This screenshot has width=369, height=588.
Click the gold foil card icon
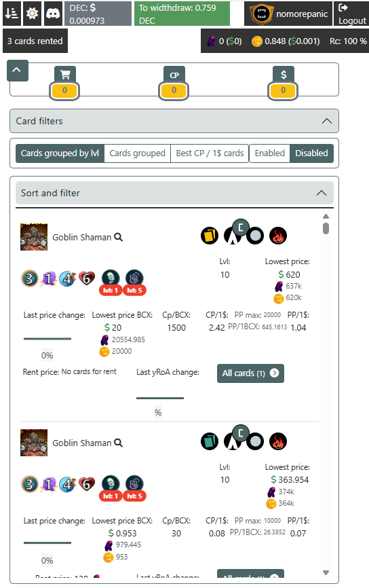(210, 236)
